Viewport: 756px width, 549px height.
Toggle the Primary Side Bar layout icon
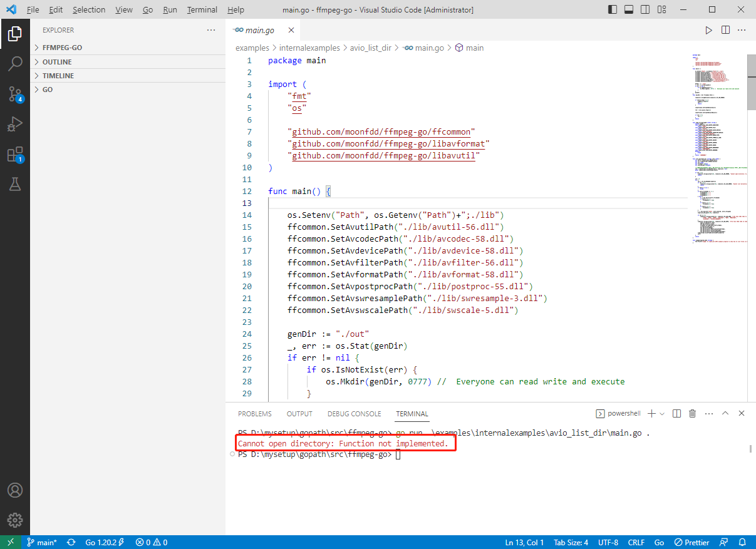point(613,10)
